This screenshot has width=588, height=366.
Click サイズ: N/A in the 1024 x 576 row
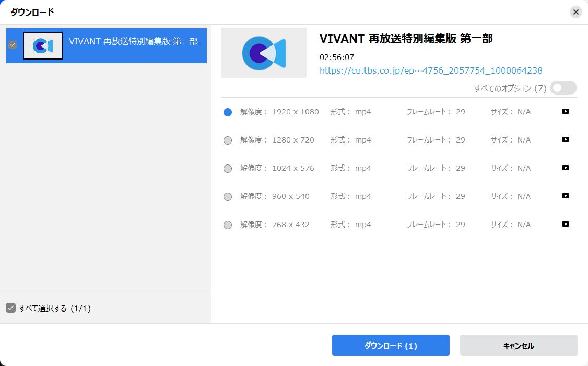pyautogui.click(x=510, y=168)
